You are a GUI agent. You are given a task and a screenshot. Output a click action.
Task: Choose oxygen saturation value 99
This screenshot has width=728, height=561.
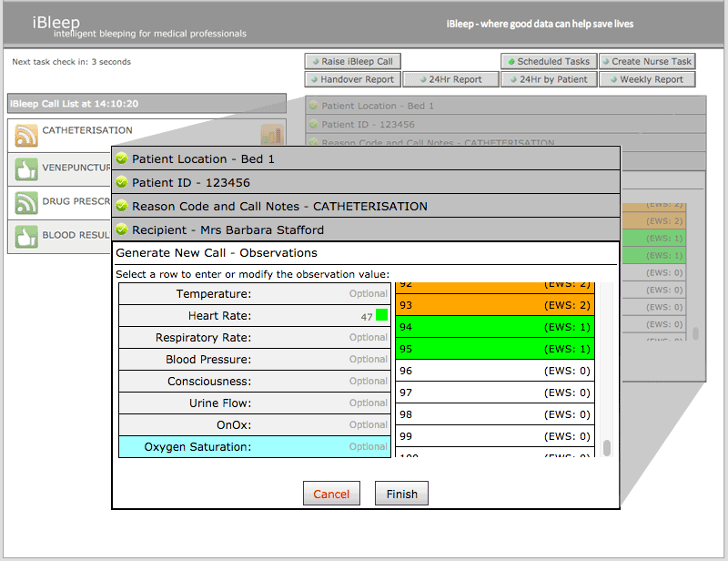tap(495, 436)
